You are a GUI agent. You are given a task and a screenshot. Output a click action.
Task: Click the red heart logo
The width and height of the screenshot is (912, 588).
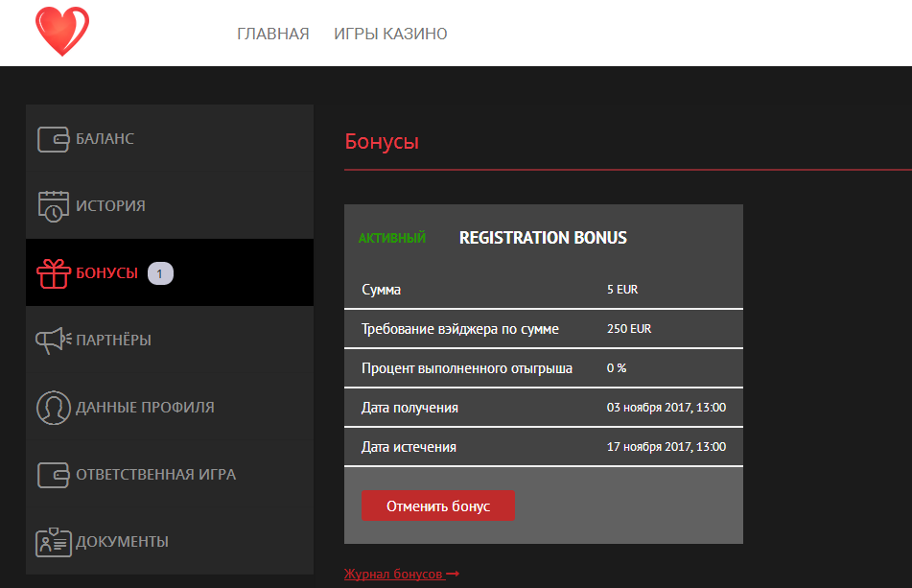(61, 31)
